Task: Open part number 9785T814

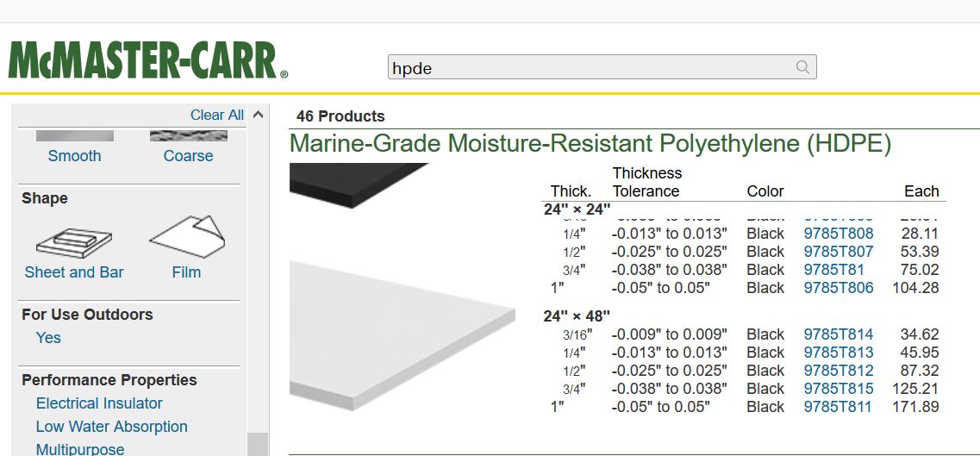Action: (838, 334)
